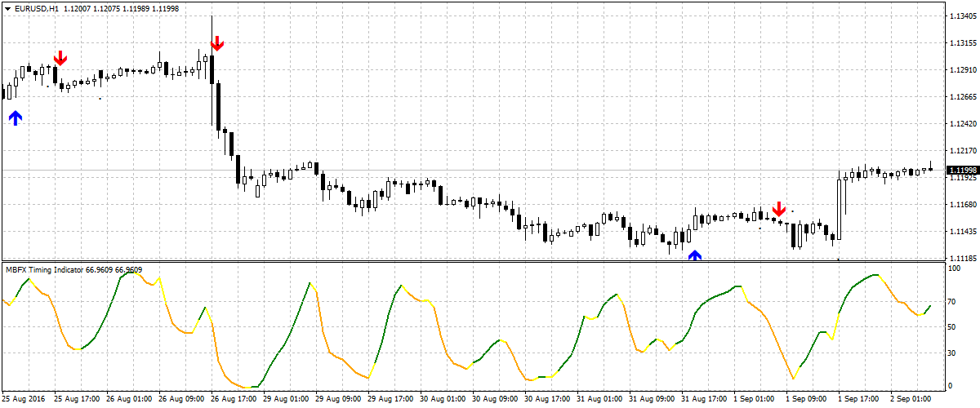
Task: Select the blue buy arrow near 31 Aug 17:00
Action: pos(695,255)
